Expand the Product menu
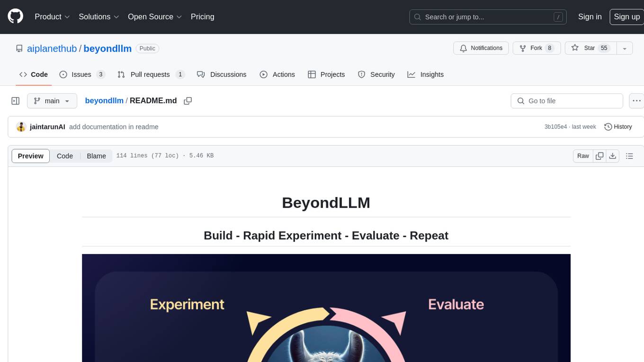 pyautogui.click(x=52, y=17)
